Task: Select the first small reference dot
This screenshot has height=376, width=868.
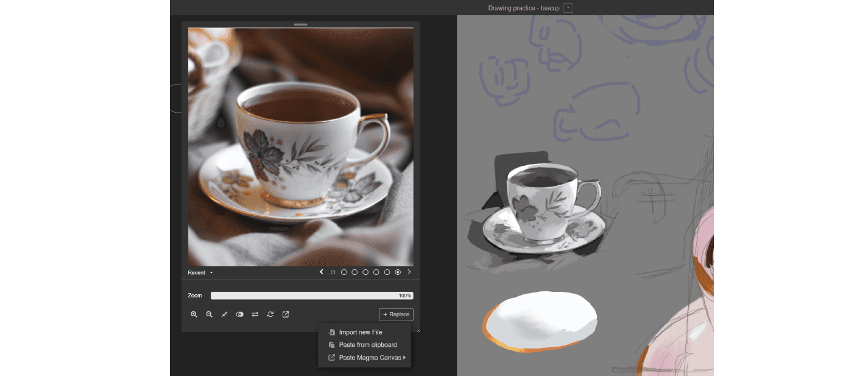Action: click(x=333, y=272)
